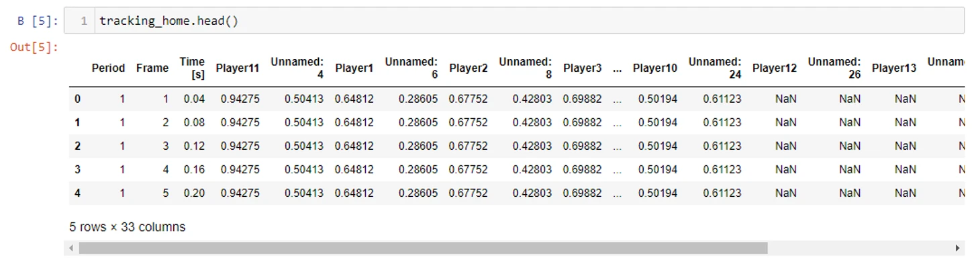Click the Frame column header

pos(152,68)
